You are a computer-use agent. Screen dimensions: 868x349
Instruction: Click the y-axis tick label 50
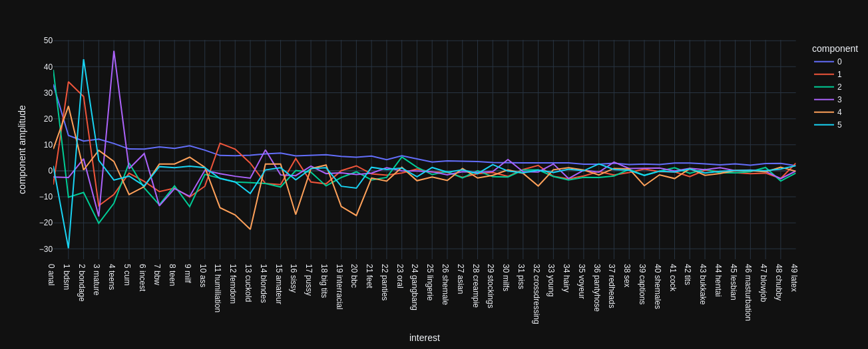click(48, 41)
